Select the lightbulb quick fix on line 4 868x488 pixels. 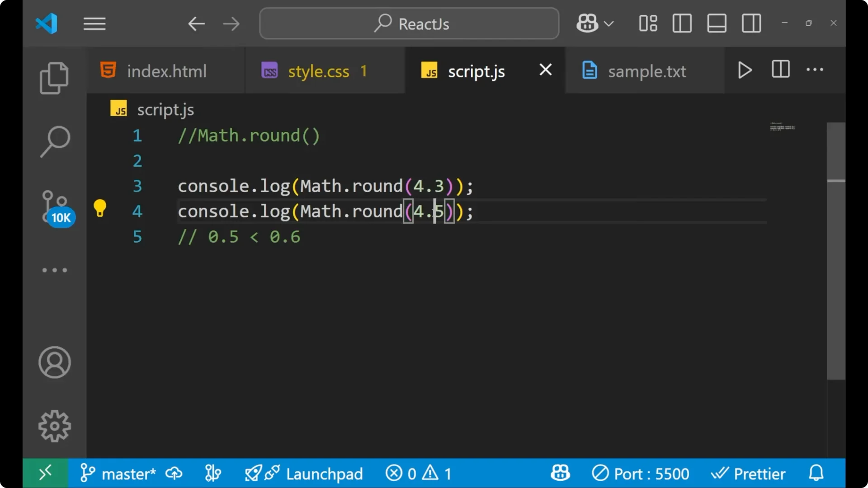(x=100, y=208)
